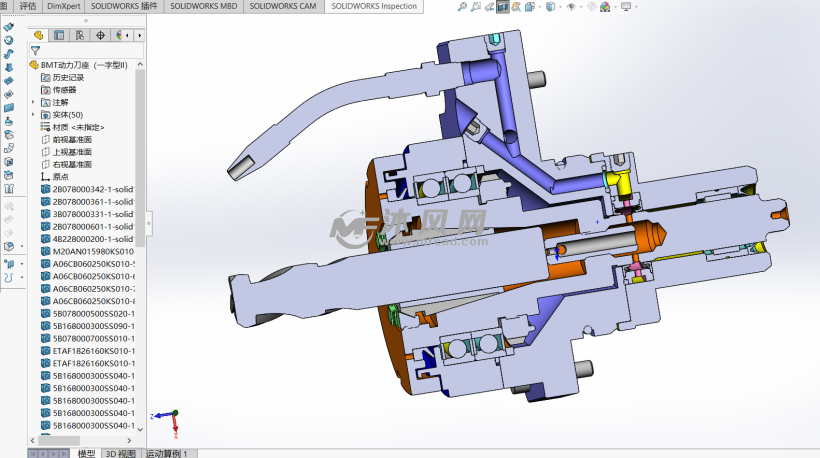Open the ConfigurationManager tab icon

click(79, 35)
